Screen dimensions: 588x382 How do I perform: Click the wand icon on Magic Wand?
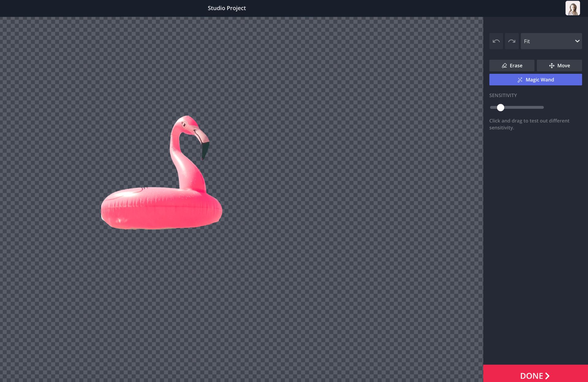[520, 80]
